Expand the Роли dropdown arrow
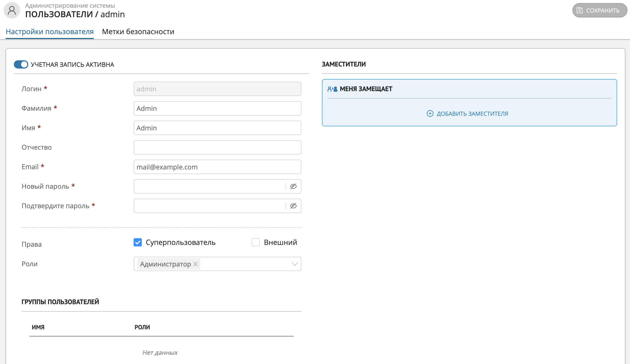 tap(294, 264)
